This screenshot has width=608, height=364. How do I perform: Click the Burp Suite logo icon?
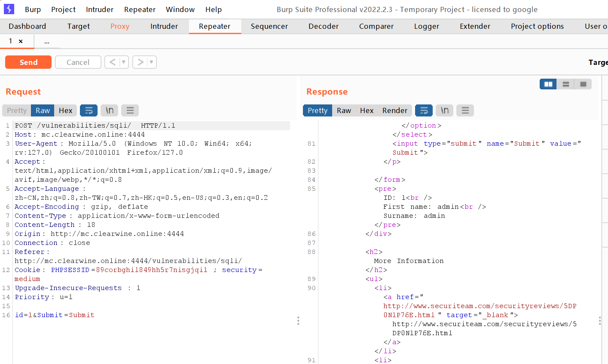(x=9, y=9)
